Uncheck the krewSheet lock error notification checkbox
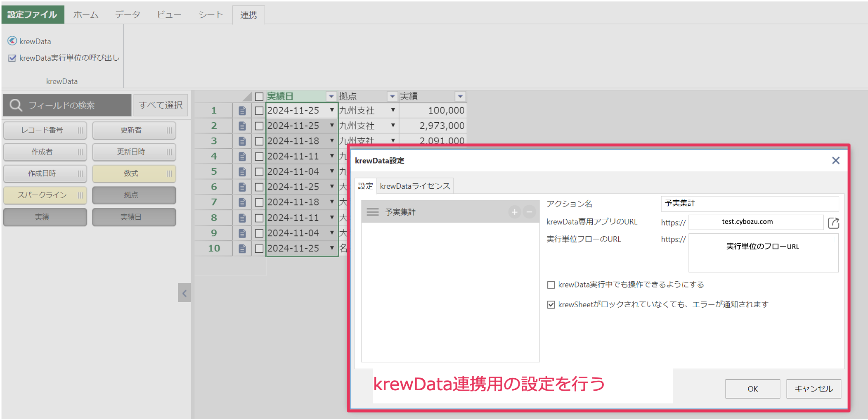The image size is (868, 420). pyautogui.click(x=551, y=305)
